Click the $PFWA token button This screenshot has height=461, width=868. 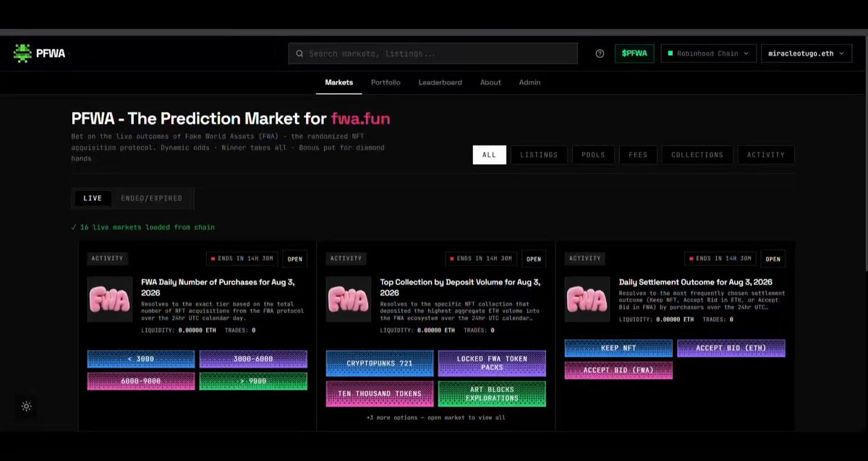635,53
